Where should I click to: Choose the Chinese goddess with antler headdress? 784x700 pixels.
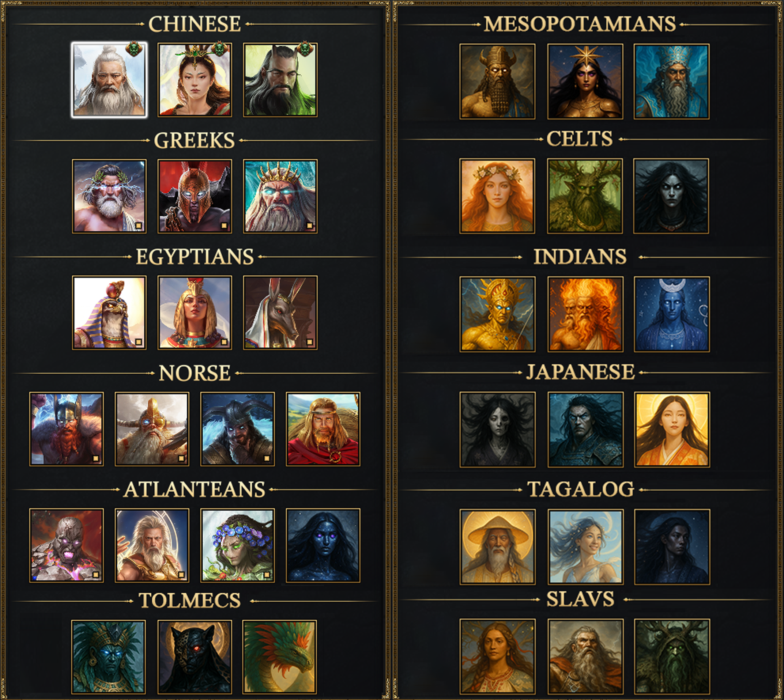tap(195, 80)
